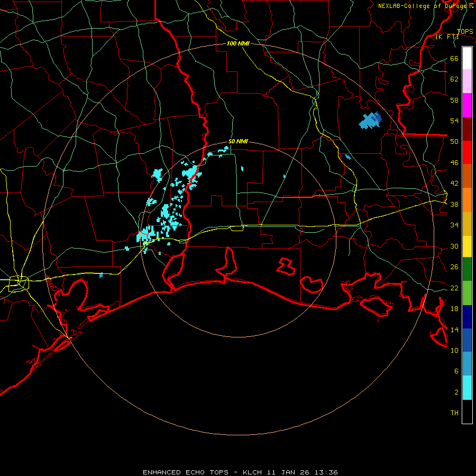This screenshot has width=476, height=476.
Task: Click the "50 NMI" range ring label
Action: tap(238, 141)
